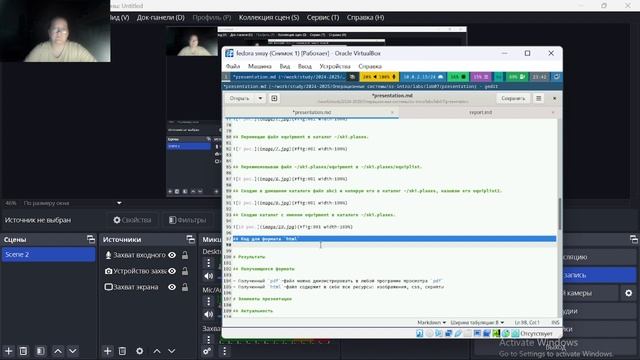Open Устройства menu in VirtualBox
Image resolution: width=640 pixels, height=360 pixels.
click(335, 66)
